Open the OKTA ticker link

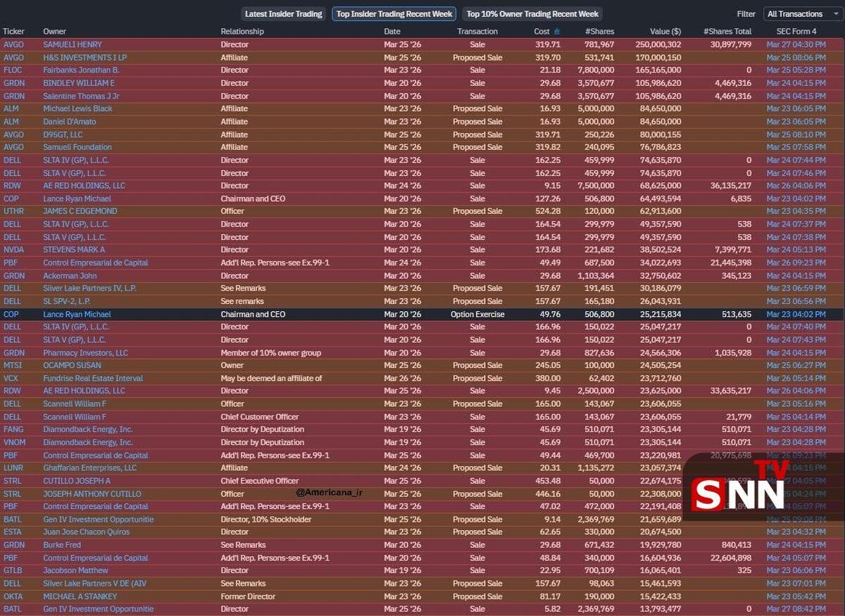coord(13,596)
